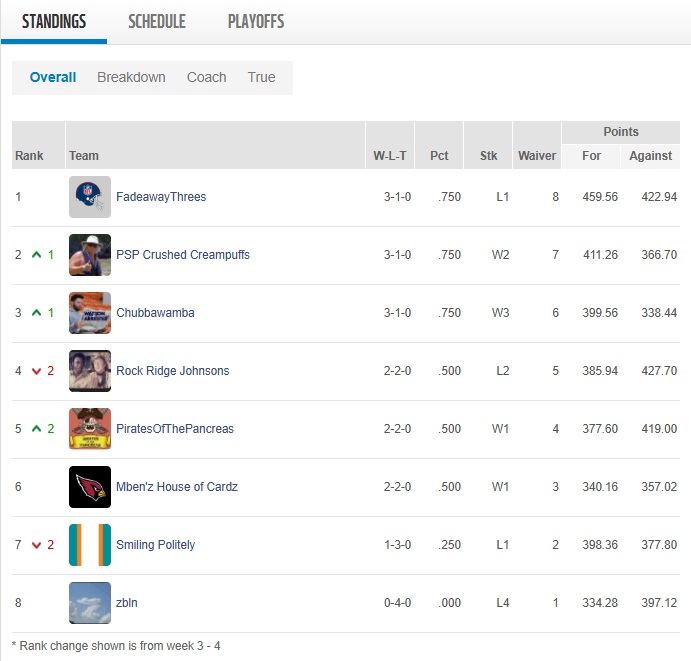
Task: Click the zbln sky avatar image
Action: point(90,603)
